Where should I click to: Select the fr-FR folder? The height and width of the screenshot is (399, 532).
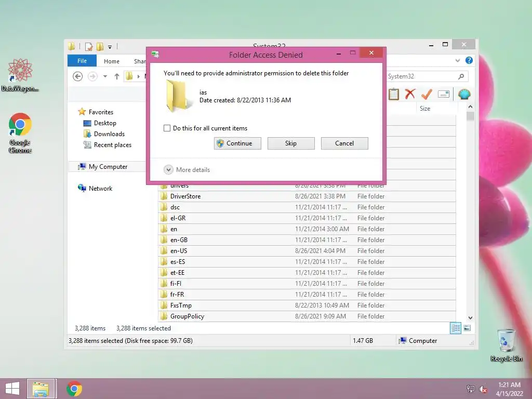click(x=307, y=294)
